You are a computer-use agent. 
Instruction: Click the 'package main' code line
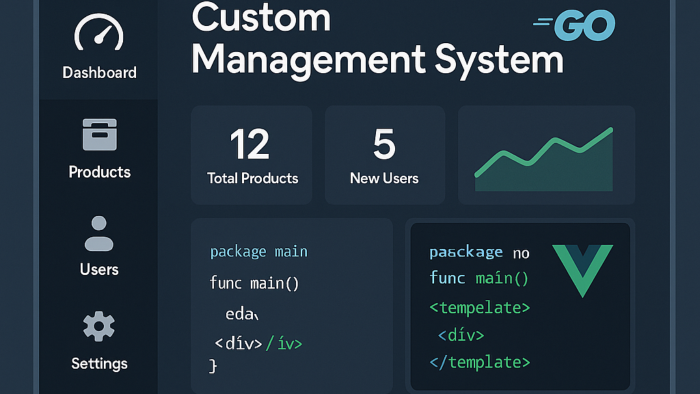pyautogui.click(x=259, y=252)
